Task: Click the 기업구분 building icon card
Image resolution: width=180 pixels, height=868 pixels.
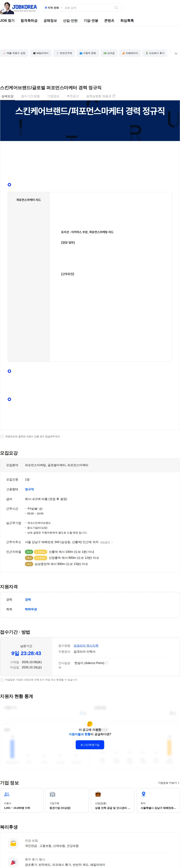Action: 67,800
